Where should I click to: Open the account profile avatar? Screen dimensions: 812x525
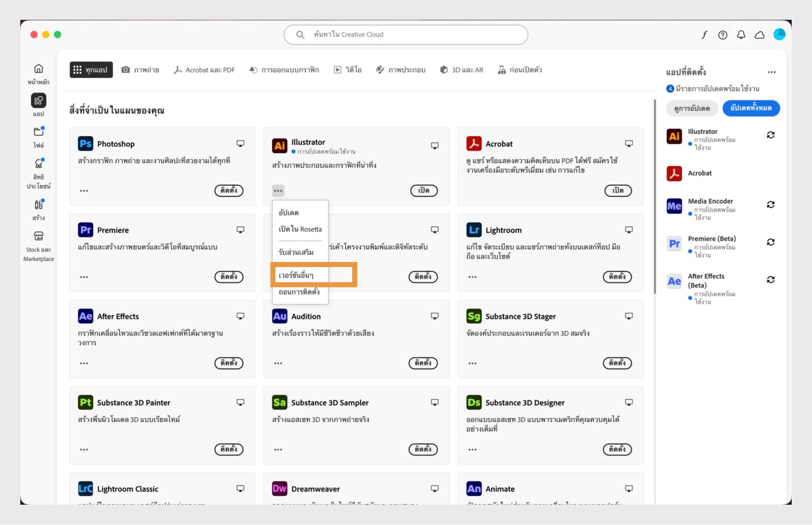coord(780,34)
